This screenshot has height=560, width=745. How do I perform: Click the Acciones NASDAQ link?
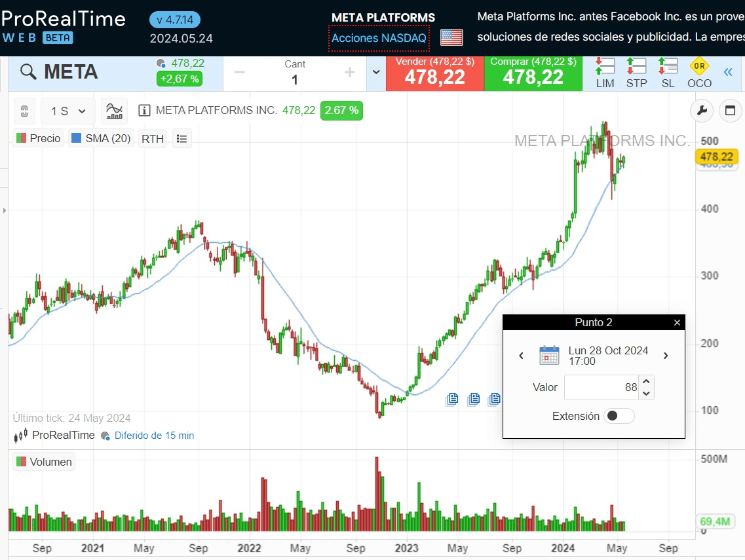[x=379, y=38]
